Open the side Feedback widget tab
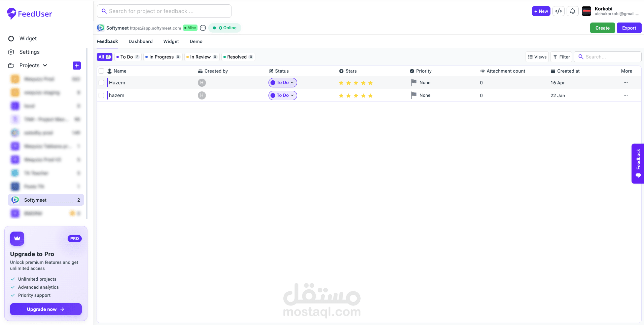The width and height of the screenshot is (644, 325). click(x=638, y=164)
